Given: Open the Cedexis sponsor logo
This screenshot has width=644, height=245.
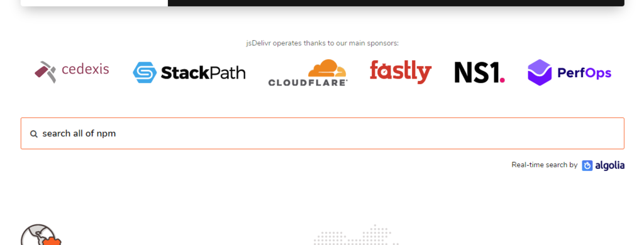Looking at the screenshot, I should click(x=72, y=72).
